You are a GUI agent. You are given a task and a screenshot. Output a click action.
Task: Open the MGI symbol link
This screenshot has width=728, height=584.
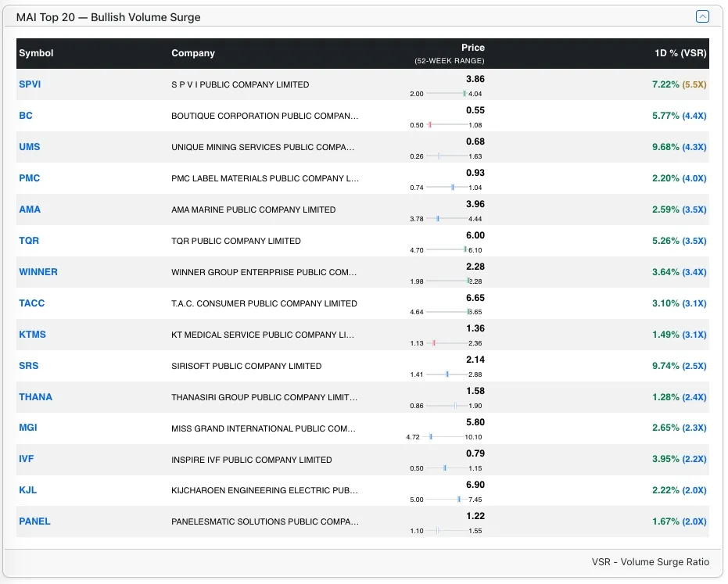(x=28, y=428)
